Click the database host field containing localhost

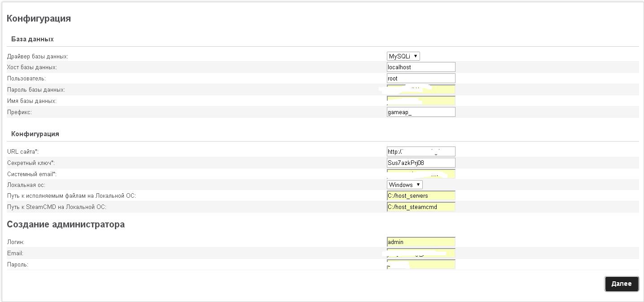pyautogui.click(x=421, y=67)
